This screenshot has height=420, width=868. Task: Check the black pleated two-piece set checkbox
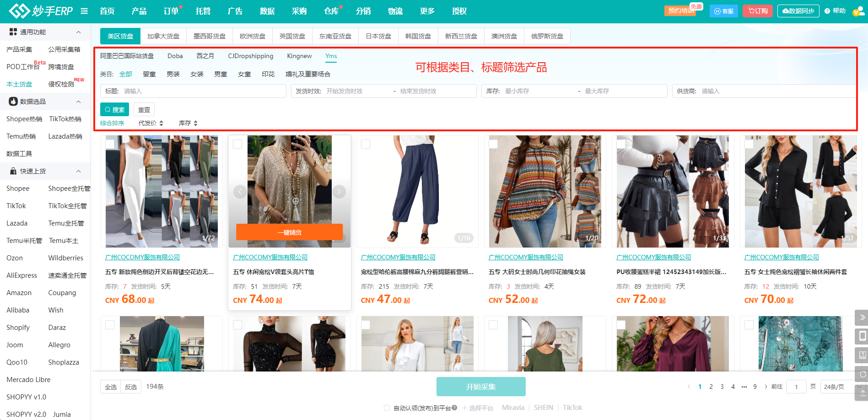click(749, 144)
